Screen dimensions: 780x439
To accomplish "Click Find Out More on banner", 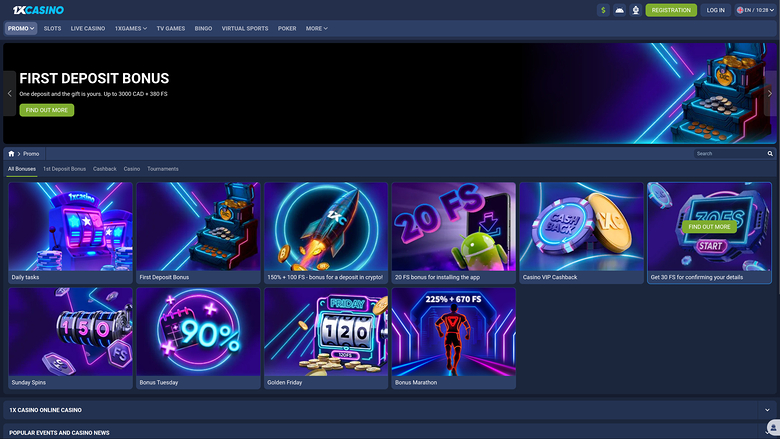I will pos(47,110).
